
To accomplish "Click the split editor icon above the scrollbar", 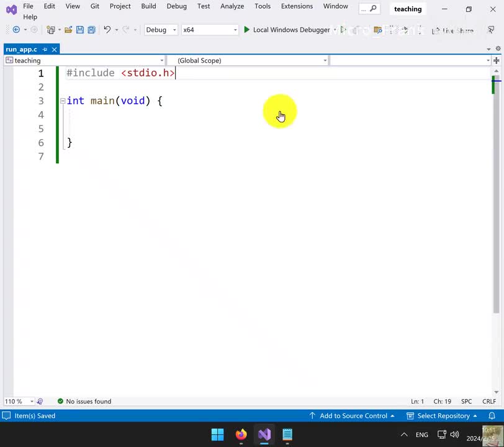I will 497,60.
